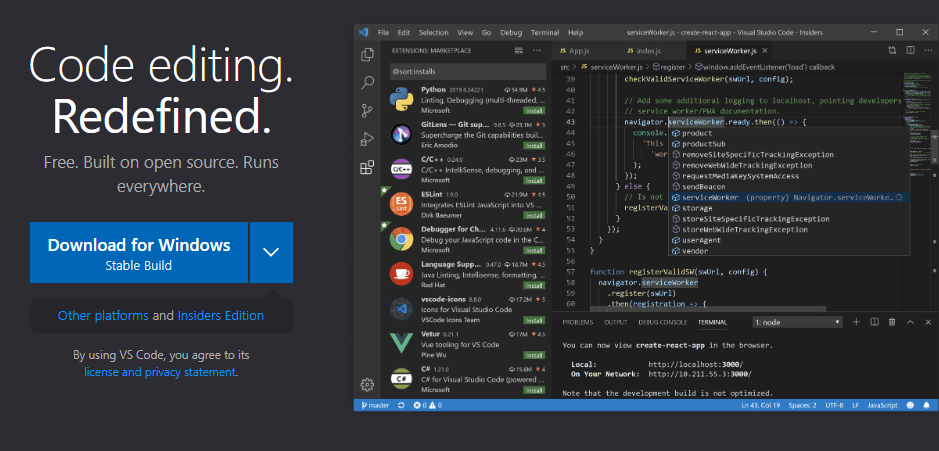The width and height of the screenshot is (939, 451).
Task: Open the View menu
Action: 465,32
